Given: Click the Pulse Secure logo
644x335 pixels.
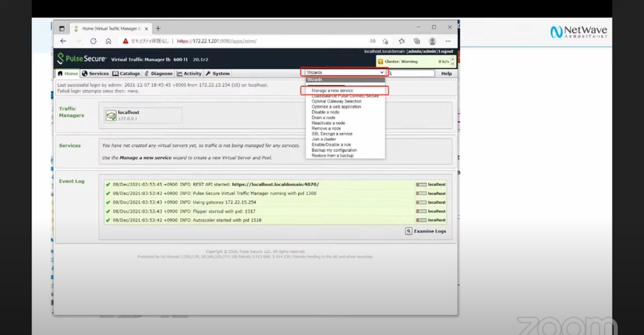Looking at the screenshot, I should [82, 59].
